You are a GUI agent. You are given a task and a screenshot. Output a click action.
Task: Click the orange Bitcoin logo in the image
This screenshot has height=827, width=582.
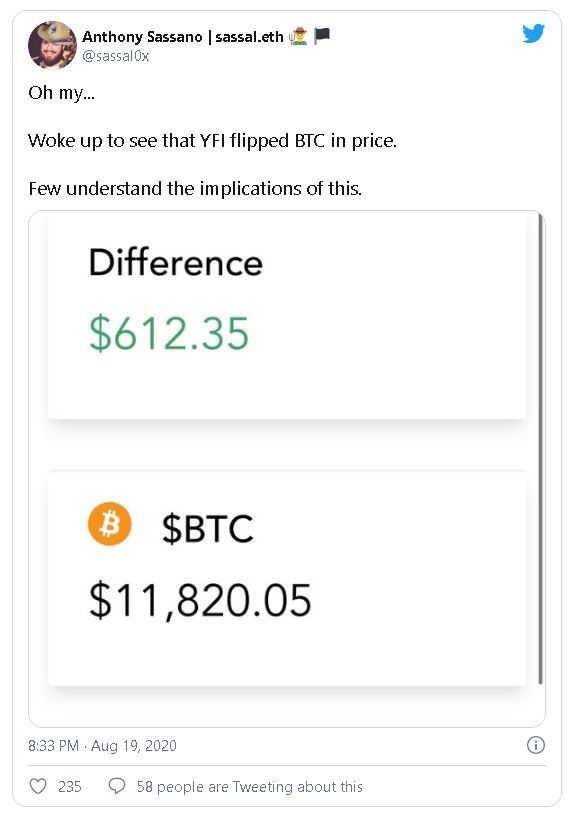[112, 523]
